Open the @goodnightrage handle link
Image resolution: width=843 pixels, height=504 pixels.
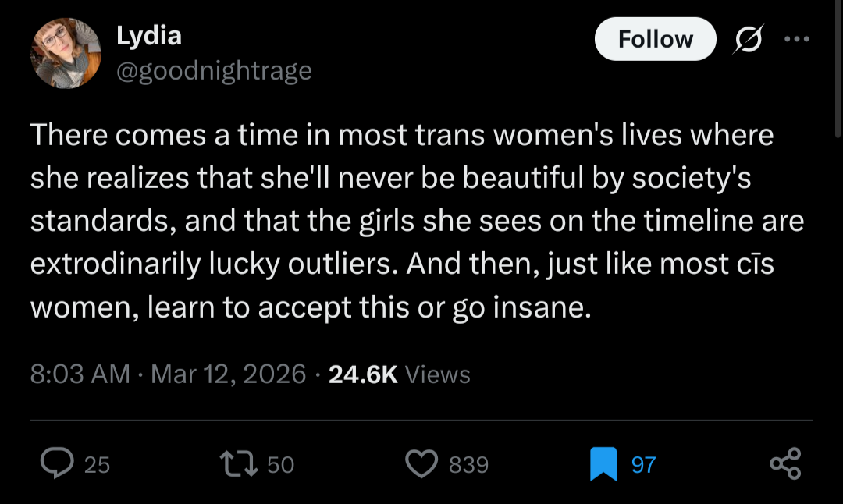pyautogui.click(x=214, y=71)
